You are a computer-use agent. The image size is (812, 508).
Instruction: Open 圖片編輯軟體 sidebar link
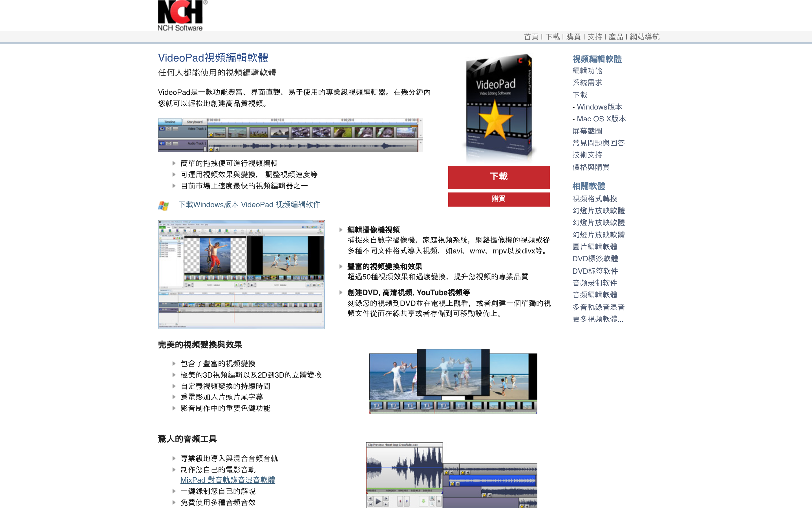[595, 247]
